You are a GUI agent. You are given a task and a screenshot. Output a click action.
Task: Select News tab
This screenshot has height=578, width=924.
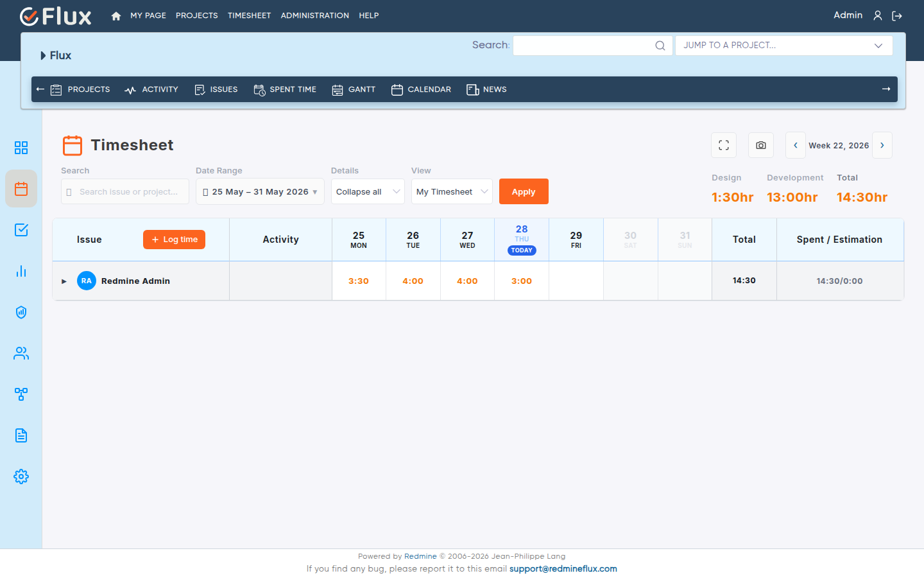pos(486,89)
